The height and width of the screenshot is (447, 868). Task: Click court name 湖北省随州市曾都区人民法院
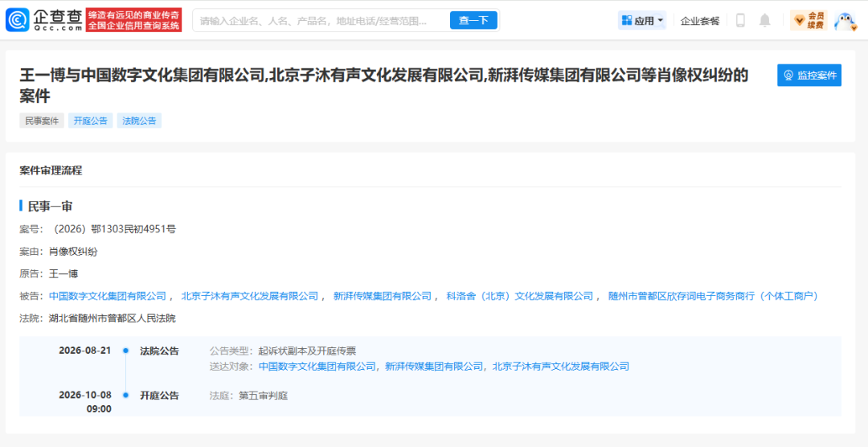point(113,318)
